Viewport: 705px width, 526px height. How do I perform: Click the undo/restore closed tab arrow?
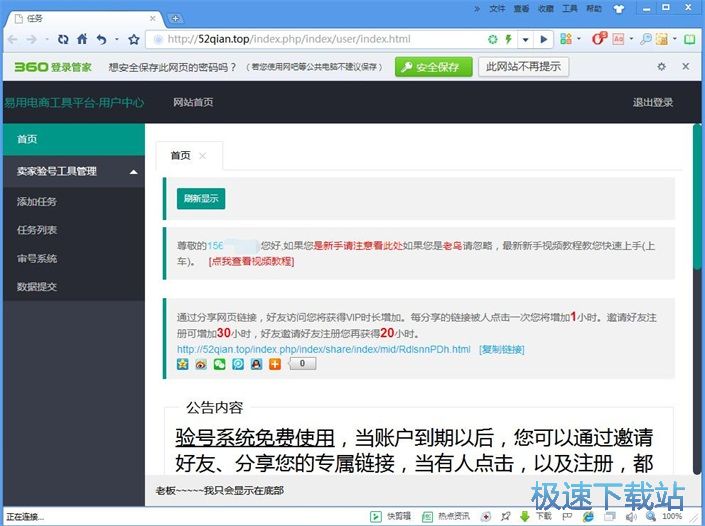pos(102,40)
